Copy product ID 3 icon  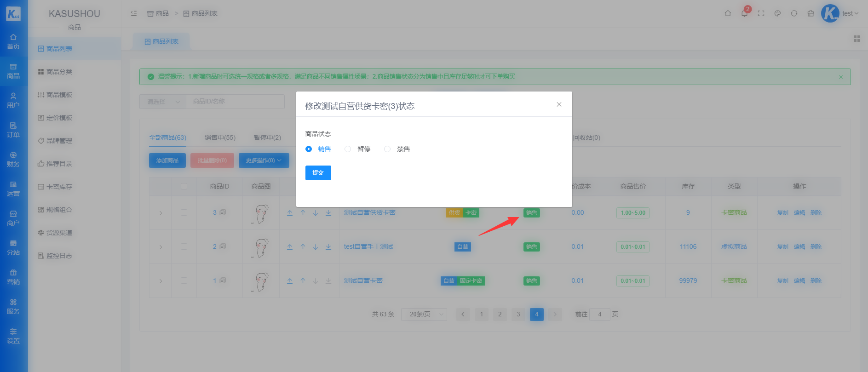[x=223, y=212]
